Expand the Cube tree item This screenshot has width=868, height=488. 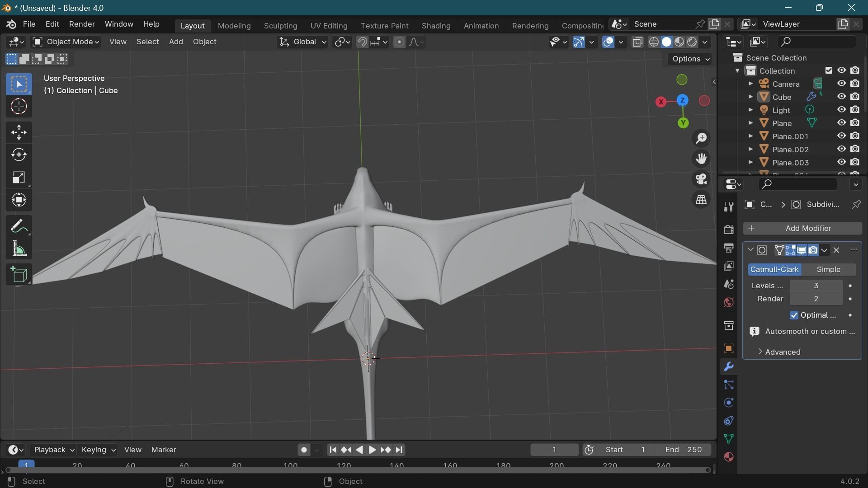[750, 97]
